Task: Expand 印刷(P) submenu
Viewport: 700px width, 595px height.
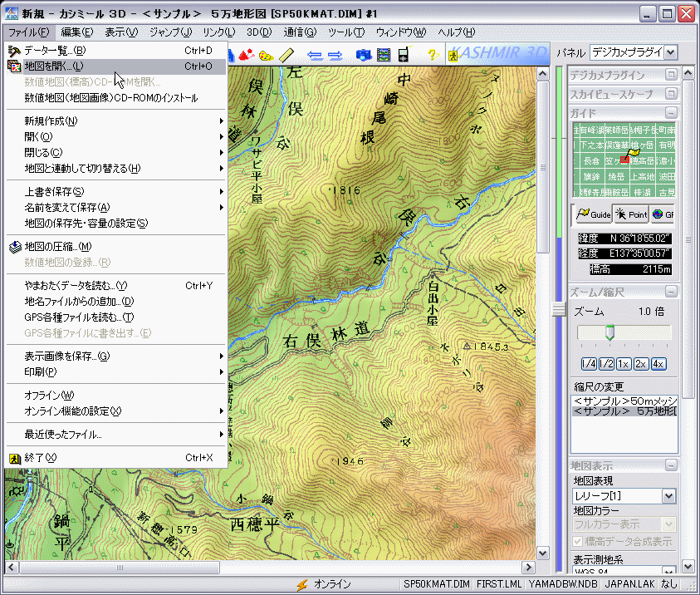Action: coord(116,372)
